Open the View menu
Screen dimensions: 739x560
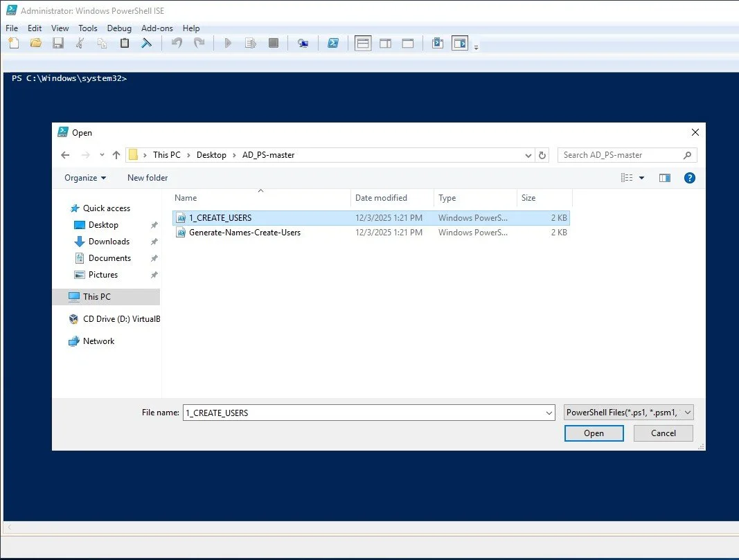tap(60, 28)
